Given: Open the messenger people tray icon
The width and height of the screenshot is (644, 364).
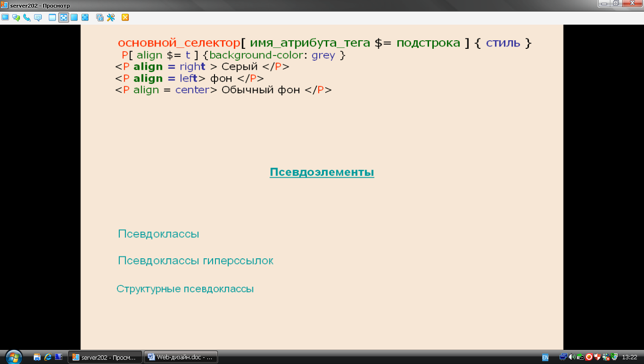Looking at the screenshot, I should click(x=606, y=357).
